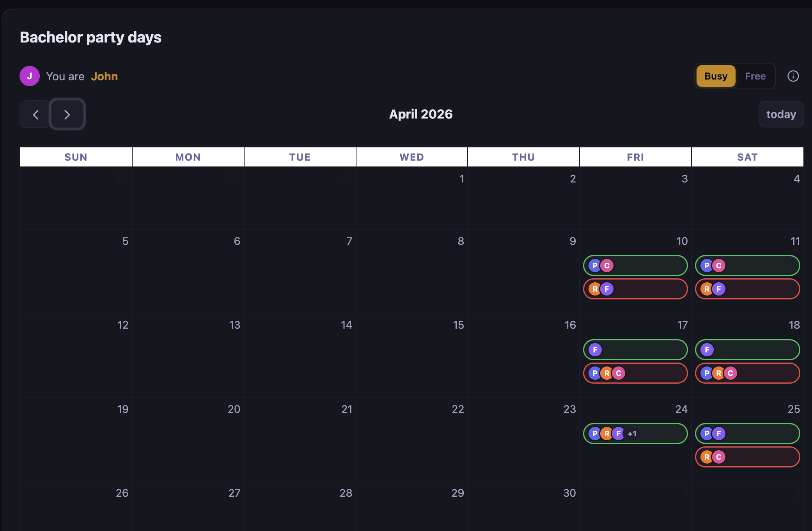Select the day cell for April 15
Image resolution: width=812 pixels, height=531 pixels.
[x=412, y=355]
